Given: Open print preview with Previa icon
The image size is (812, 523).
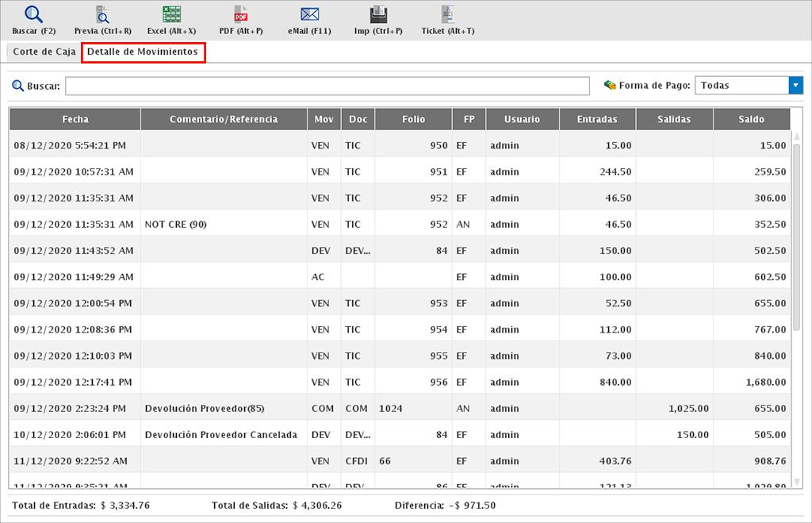Looking at the screenshot, I should tap(103, 14).
